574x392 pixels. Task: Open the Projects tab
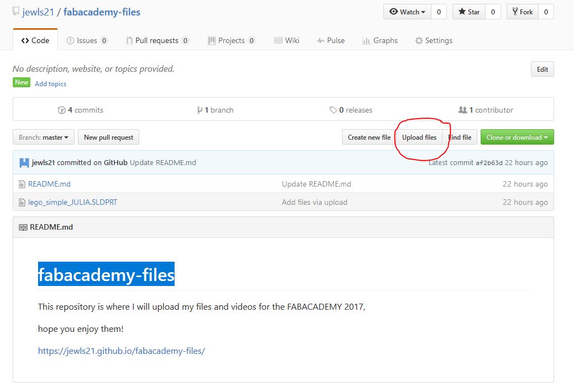(231, 40)
